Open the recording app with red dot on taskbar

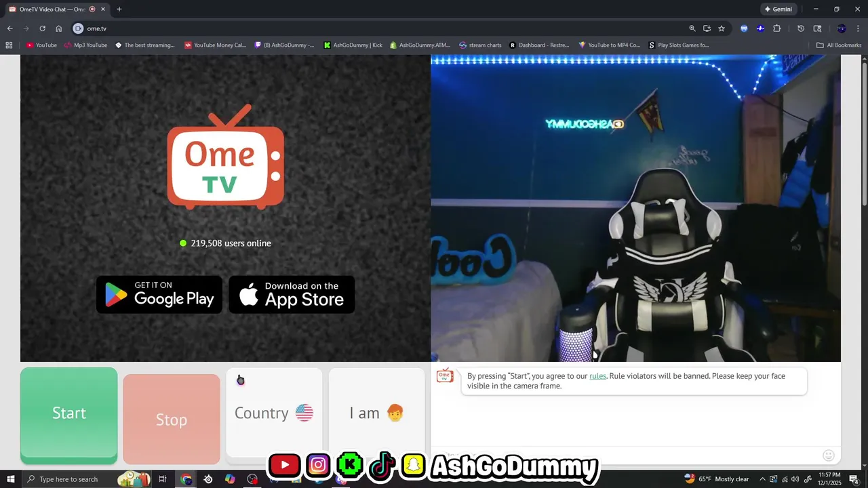[x=252, y=479]
